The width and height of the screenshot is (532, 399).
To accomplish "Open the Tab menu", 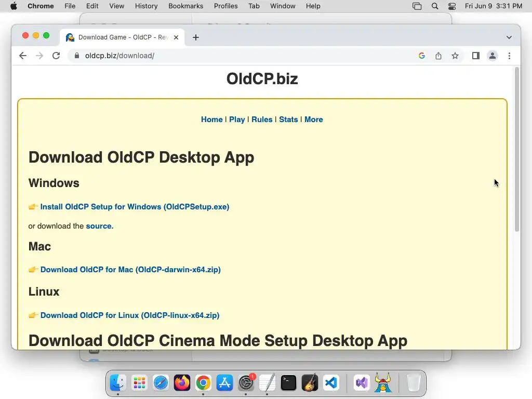I will click(x=254, y=6).
